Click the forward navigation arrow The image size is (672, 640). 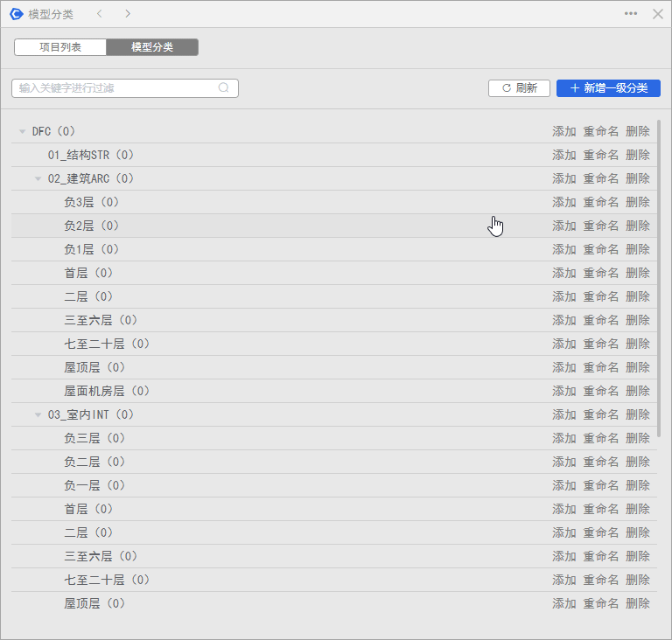click(128, 14)
